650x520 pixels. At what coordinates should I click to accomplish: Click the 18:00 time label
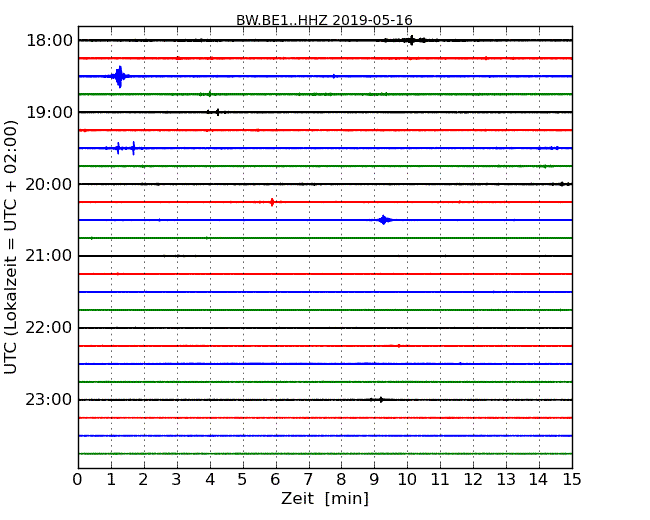click(x=49, y=41)
